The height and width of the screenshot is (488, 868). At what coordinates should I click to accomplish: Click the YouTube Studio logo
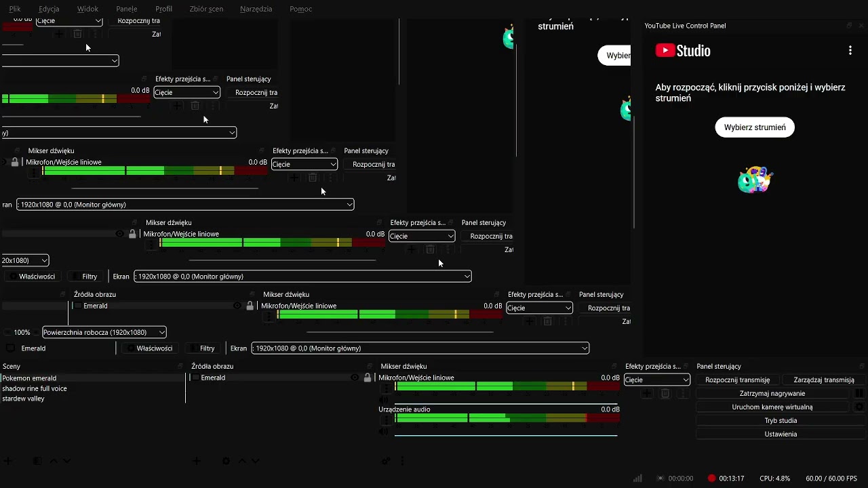pos(683,51)
